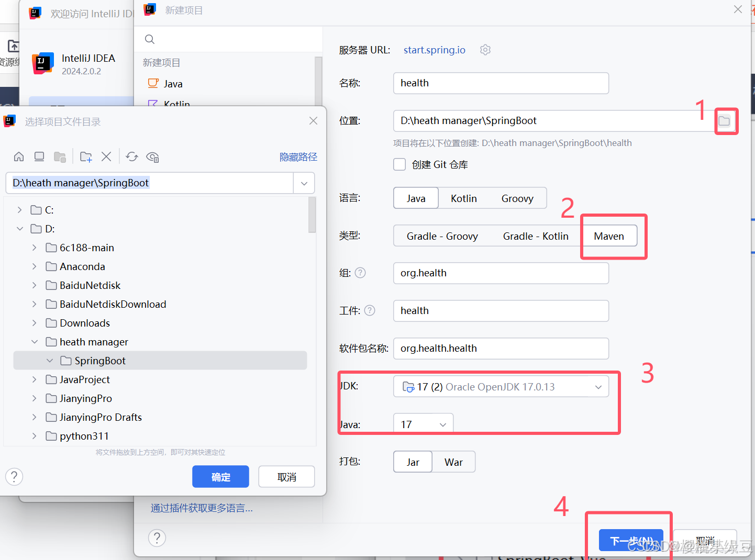Close the New Project dialog

click(x=738, y=9)
